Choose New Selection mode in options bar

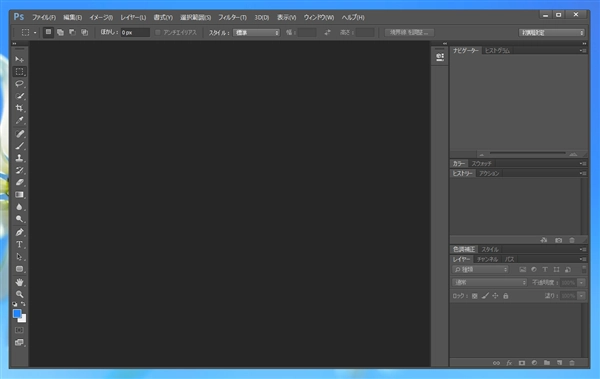48,32
